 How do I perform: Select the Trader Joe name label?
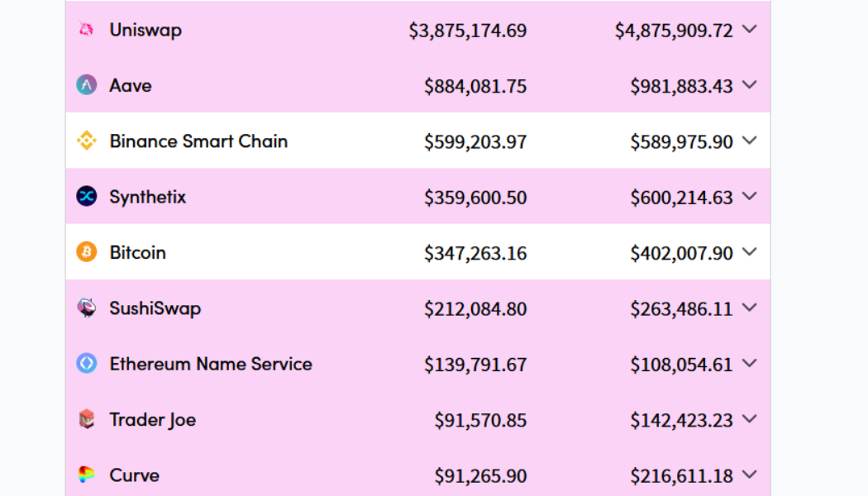(x=152, y=419)
